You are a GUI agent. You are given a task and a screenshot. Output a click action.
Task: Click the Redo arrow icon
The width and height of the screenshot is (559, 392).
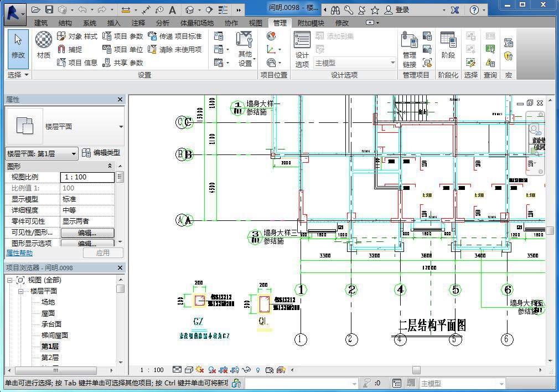click(x=102, y=10)
